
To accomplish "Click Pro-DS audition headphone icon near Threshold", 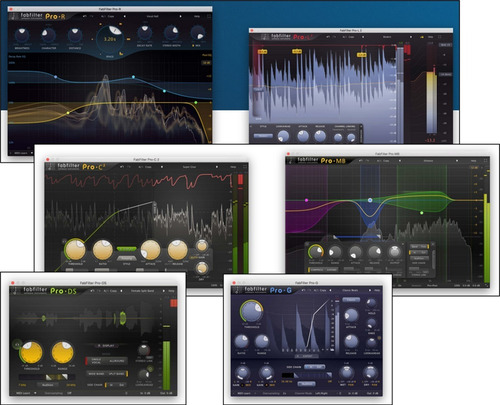I will (x=17, y=344).
